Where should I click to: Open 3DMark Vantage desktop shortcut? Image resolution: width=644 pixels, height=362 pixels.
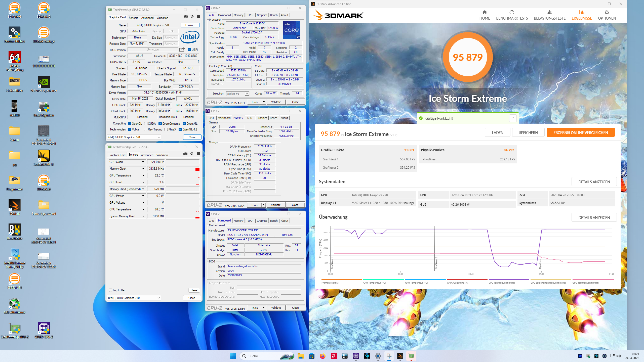(x=44, y=35)
